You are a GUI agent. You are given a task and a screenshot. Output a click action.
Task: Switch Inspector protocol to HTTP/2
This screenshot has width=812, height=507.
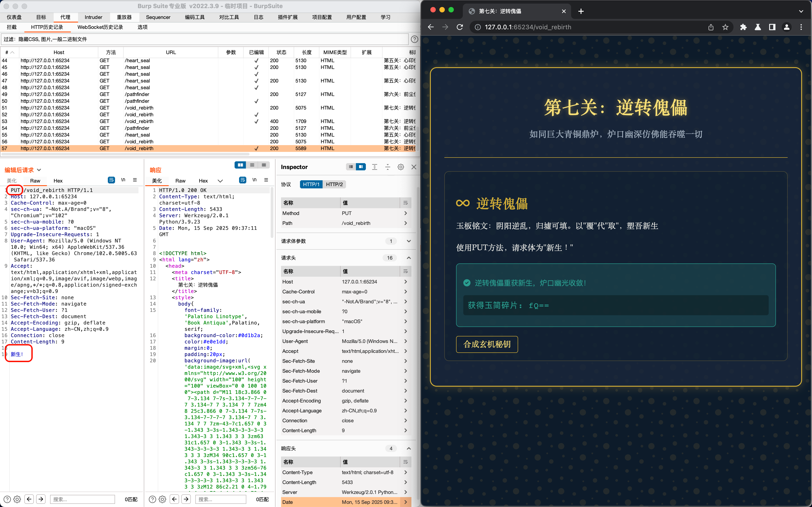334,184
